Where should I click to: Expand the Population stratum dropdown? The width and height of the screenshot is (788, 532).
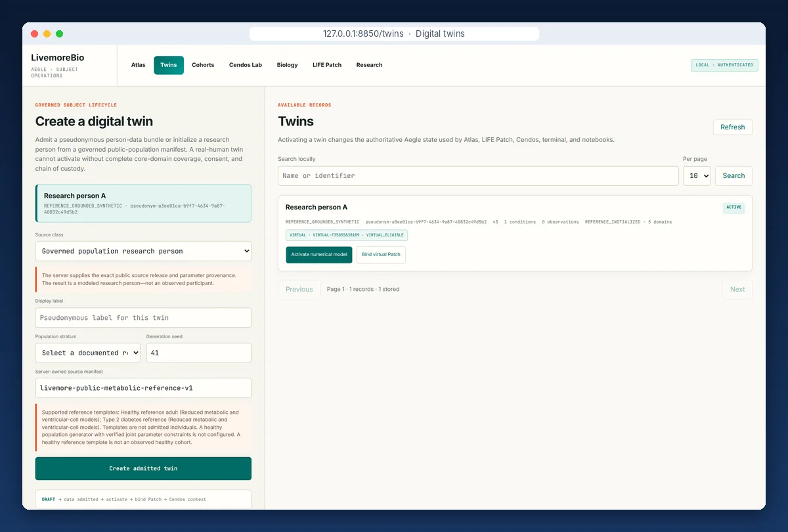click(x=88, y=353)
